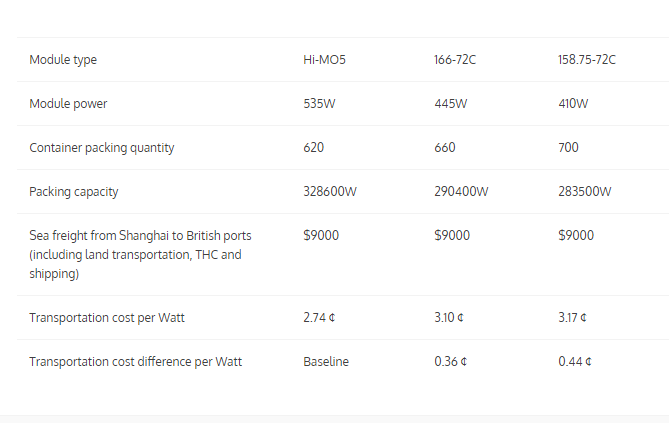Select the Module power row label

pyautogui.click(x=68, y=104)
